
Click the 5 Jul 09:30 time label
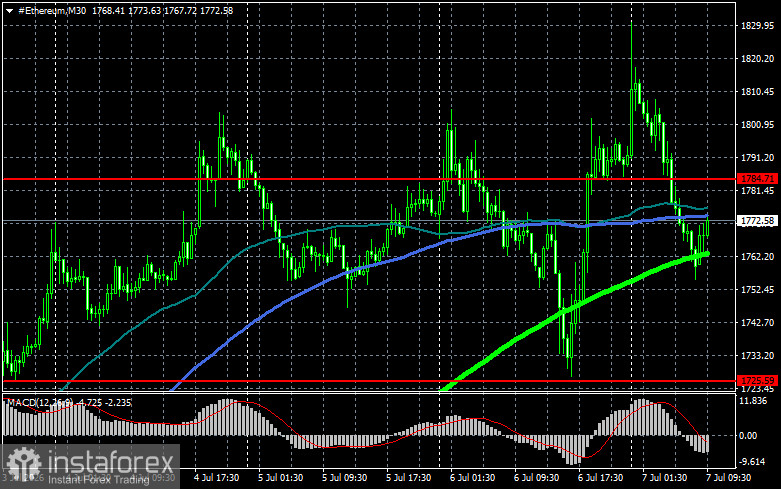(345, 478)
